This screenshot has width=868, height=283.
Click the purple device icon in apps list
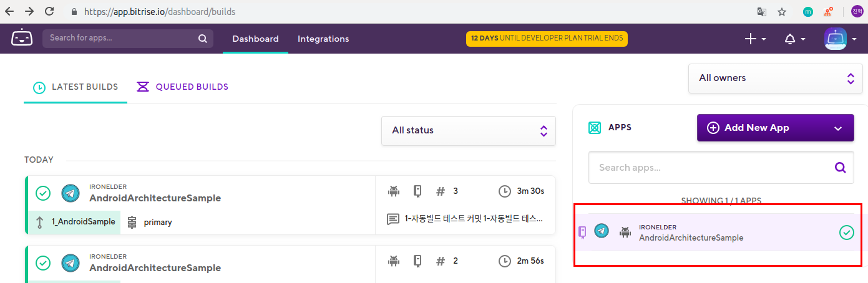coord(582,233)
